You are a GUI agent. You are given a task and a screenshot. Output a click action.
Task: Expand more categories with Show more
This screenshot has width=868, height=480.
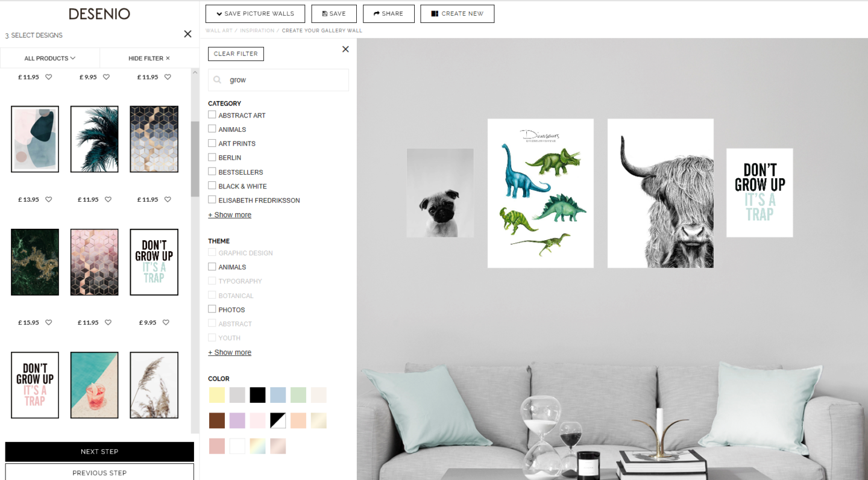[230, 215]
